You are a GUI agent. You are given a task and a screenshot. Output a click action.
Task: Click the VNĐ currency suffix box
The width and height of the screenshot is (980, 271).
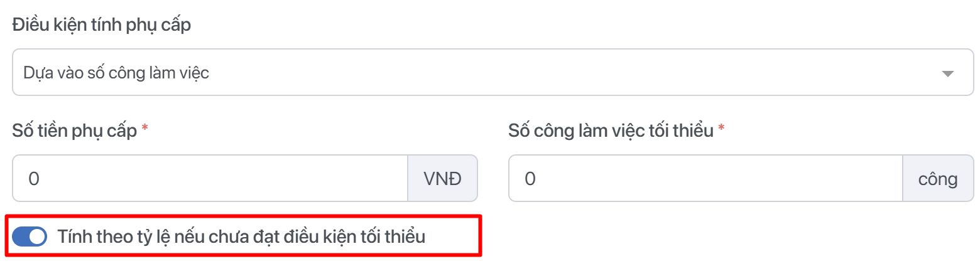(443, 179)
